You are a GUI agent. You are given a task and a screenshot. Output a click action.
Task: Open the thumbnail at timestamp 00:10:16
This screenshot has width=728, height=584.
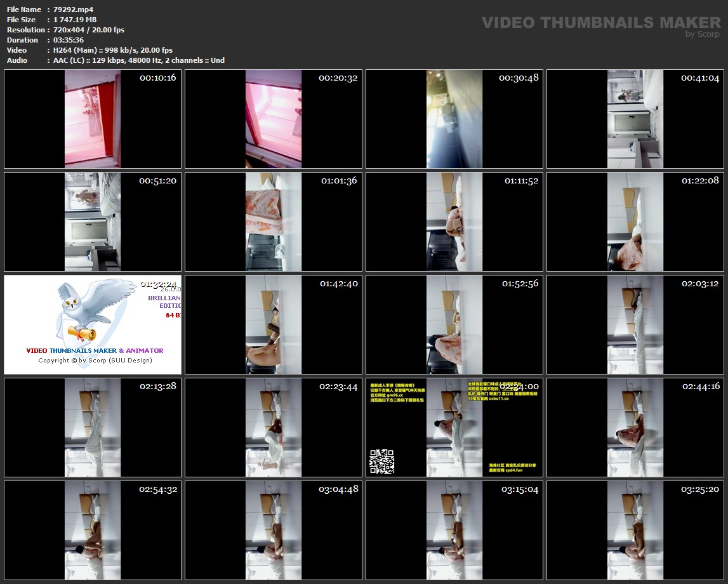point(93,119)
